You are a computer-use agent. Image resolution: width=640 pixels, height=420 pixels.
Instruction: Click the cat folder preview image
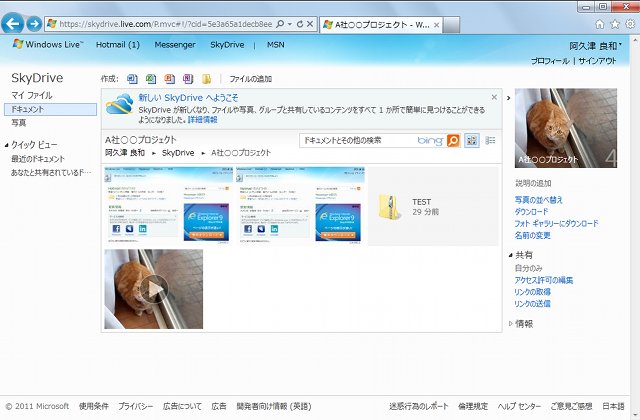[x=566, y=128]
